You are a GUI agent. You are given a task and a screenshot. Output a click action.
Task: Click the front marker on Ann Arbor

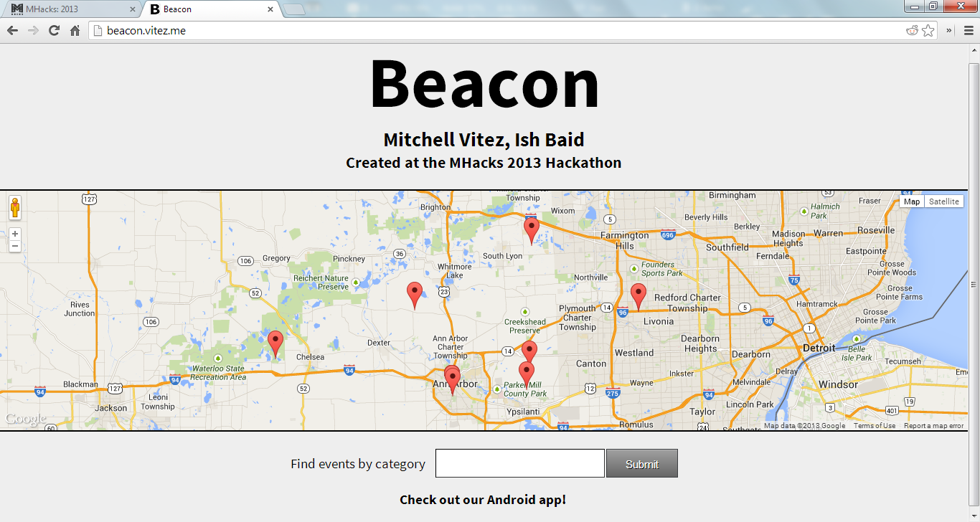tap(452, 381)
